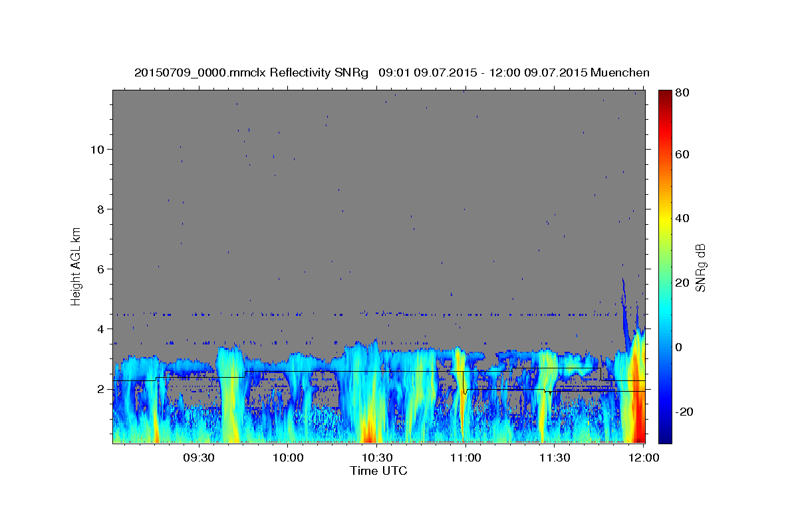
Task: Click the height tick label 2
Action: (101, 389)
